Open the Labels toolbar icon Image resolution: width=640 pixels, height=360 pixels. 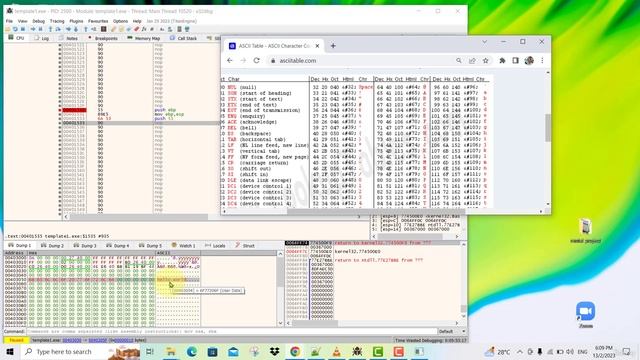point(129,29)
